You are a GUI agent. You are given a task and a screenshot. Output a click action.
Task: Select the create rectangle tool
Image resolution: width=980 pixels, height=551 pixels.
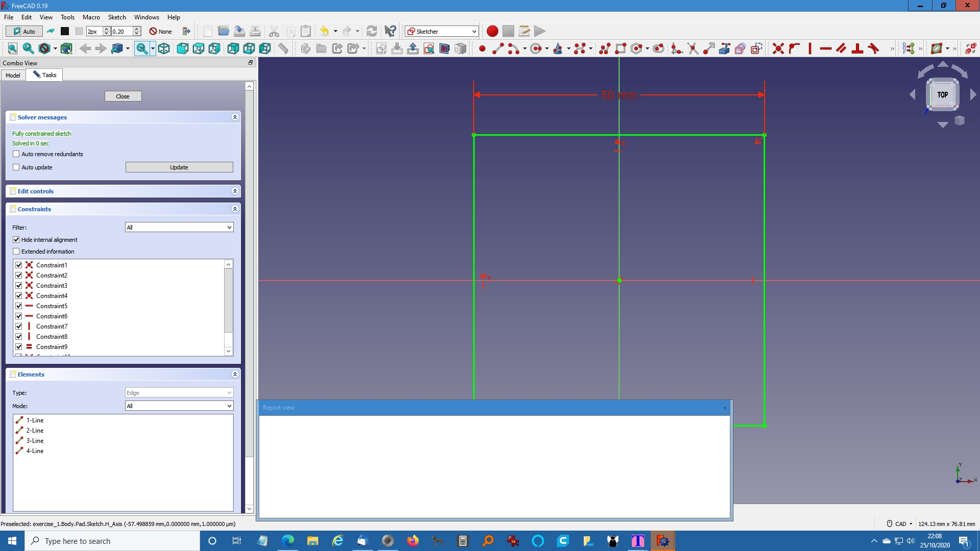click(x=621, y=48)
